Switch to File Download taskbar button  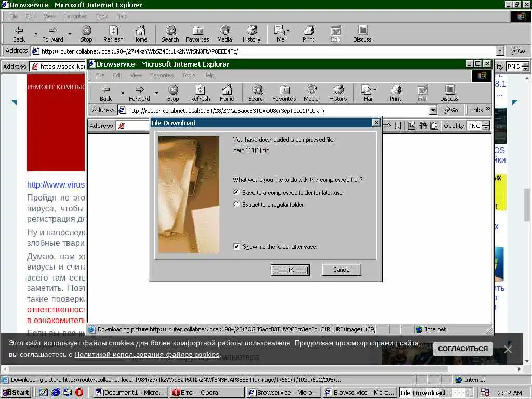tap(436, 393)
